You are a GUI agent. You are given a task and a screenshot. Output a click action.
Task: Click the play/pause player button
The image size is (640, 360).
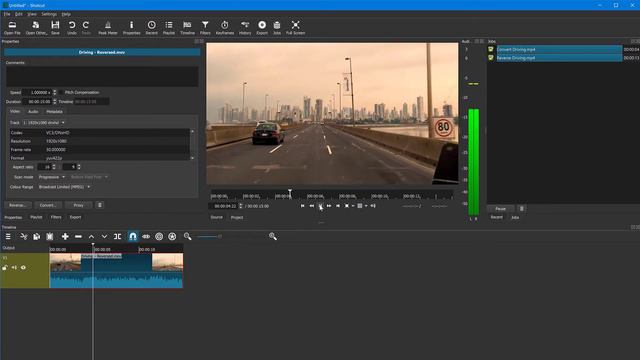(x=320, y=206)
